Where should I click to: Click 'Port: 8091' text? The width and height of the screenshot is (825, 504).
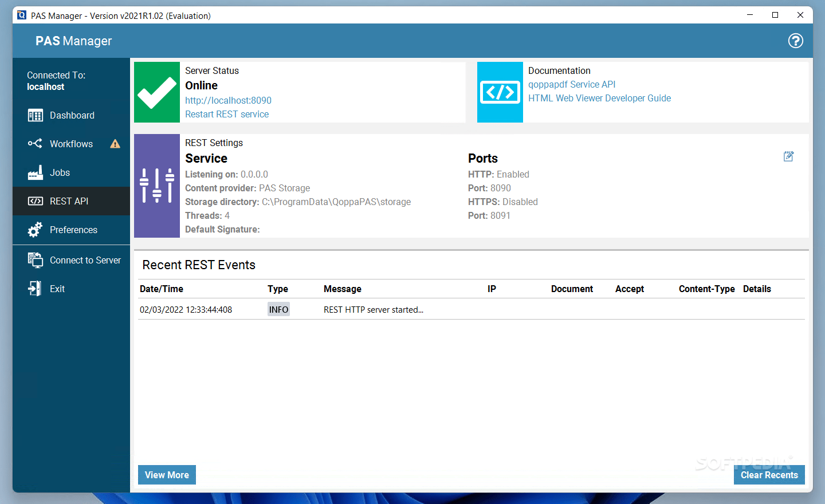pos(489,215)
